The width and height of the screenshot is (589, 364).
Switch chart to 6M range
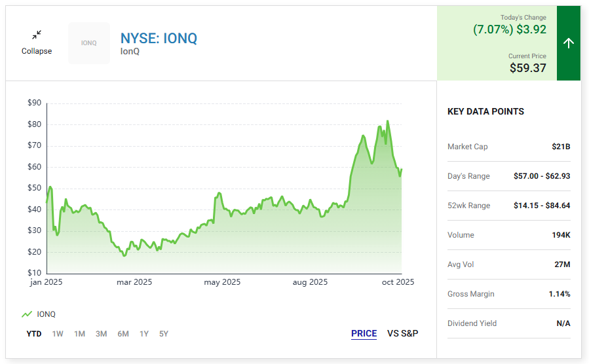coord(123,334)
